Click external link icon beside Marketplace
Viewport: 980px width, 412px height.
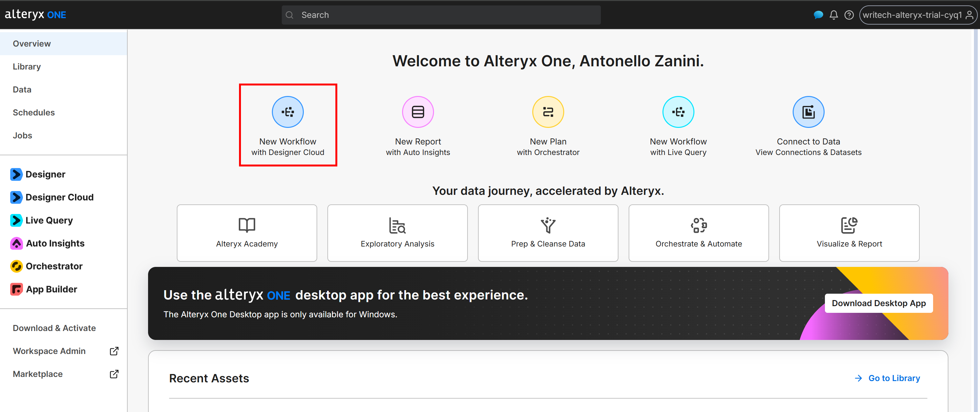(x=114, y=374)
